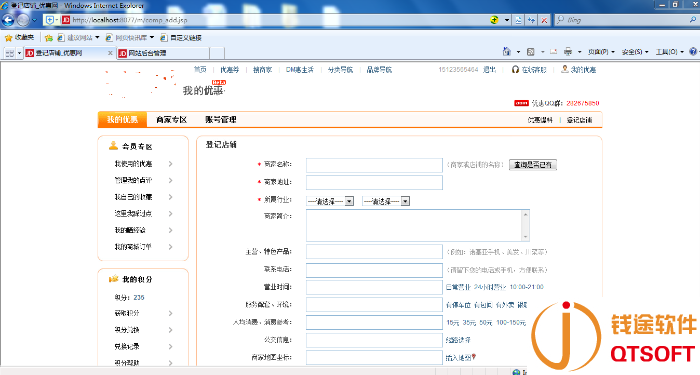This screenshot has height=375, width=700.
Task: Select the 商家专区 tab
Action: tap(171, 120)
